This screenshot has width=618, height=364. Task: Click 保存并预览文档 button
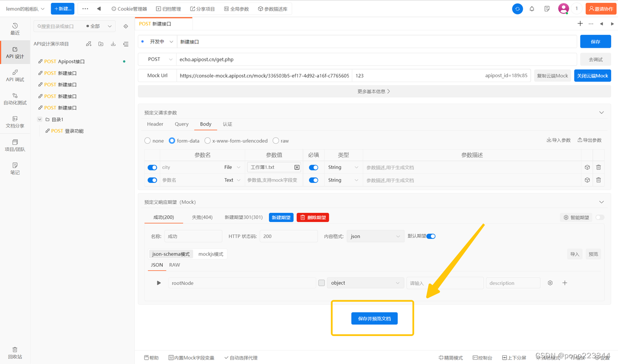pos(375,319)
